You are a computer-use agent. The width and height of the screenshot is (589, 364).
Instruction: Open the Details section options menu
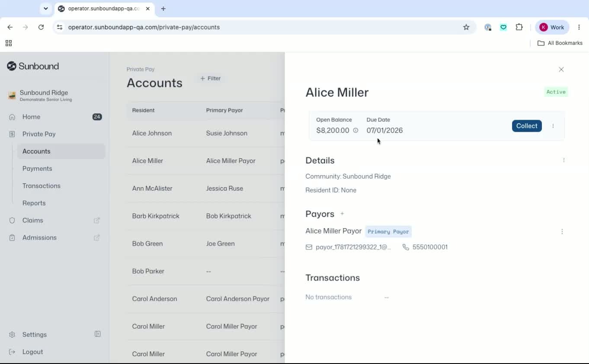click(x=564, y=160)
